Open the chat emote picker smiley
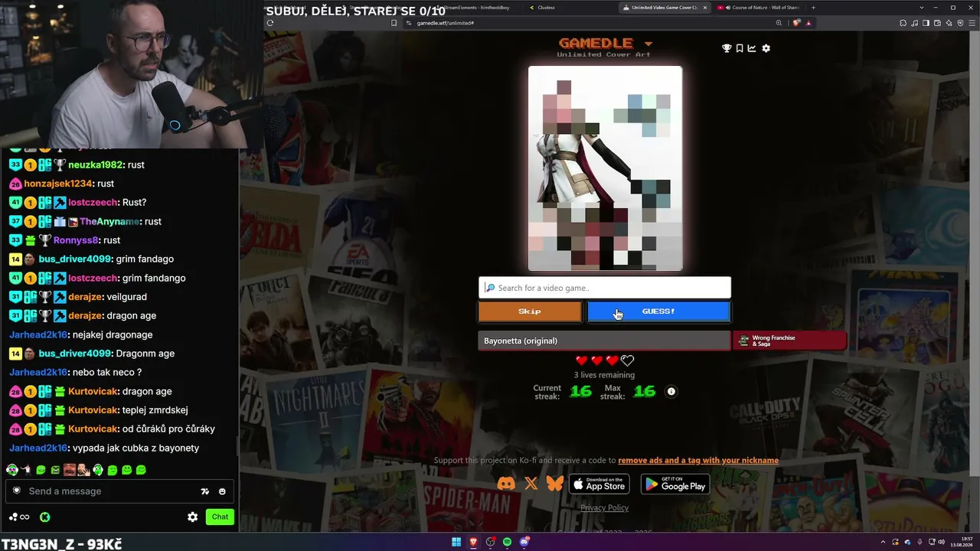Image resolution: width=980 pixels, height=551 pixels. click(x=222, y=491)
